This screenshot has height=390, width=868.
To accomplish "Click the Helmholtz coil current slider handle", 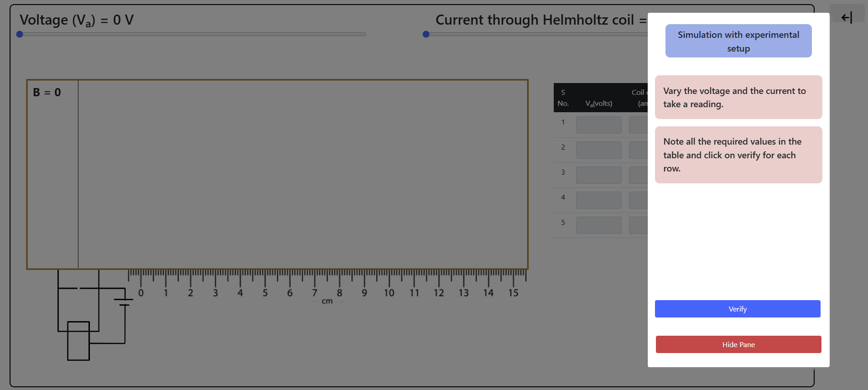I will tap(426, 34).
